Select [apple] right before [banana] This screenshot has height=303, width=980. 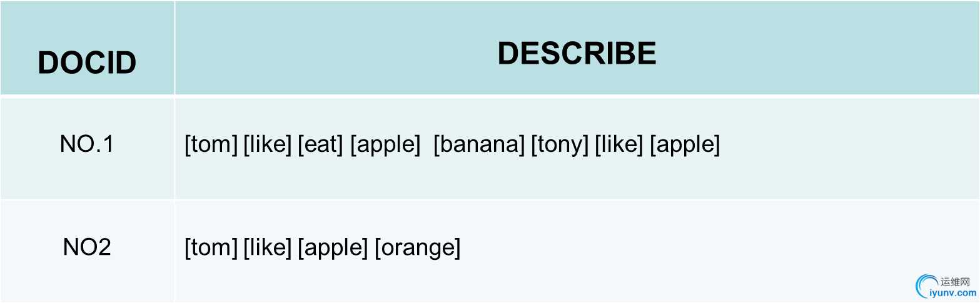pos(385,144)
